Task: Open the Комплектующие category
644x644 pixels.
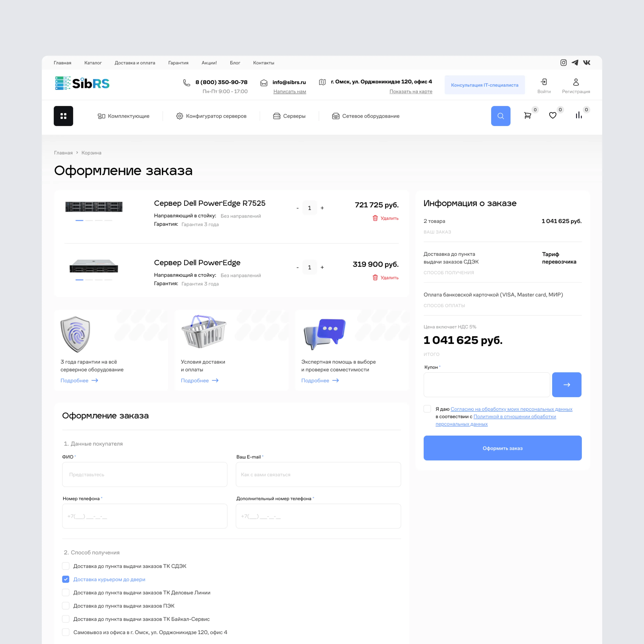Action: [123, 116]
